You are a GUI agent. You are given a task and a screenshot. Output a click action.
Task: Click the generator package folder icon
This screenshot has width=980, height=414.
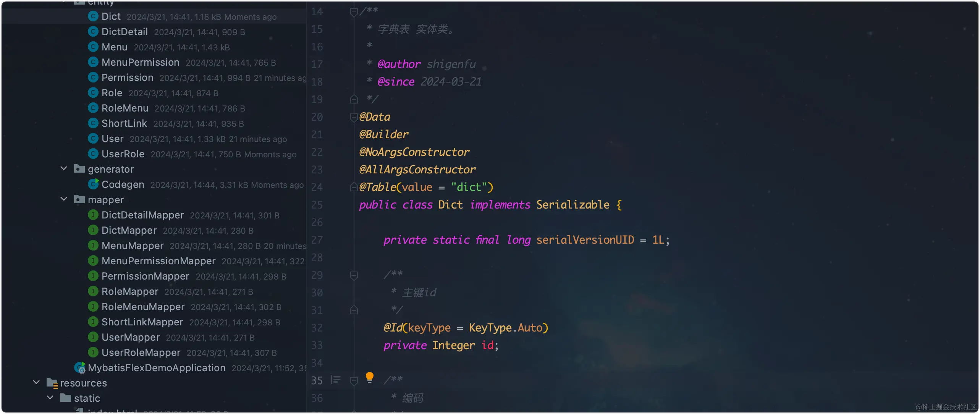(x=79, y=169)
